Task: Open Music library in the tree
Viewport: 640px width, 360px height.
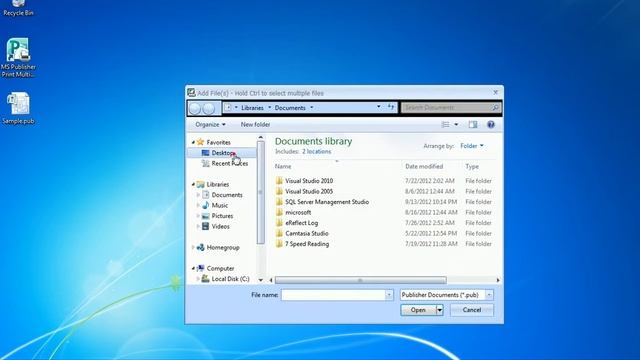Action: pyautogui.click(x=215, y=205)
